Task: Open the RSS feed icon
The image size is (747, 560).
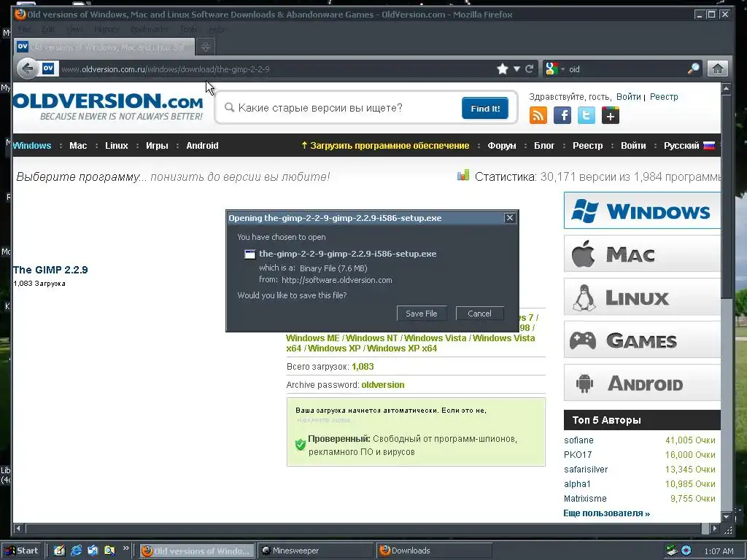Action: [x=538, y=115]
